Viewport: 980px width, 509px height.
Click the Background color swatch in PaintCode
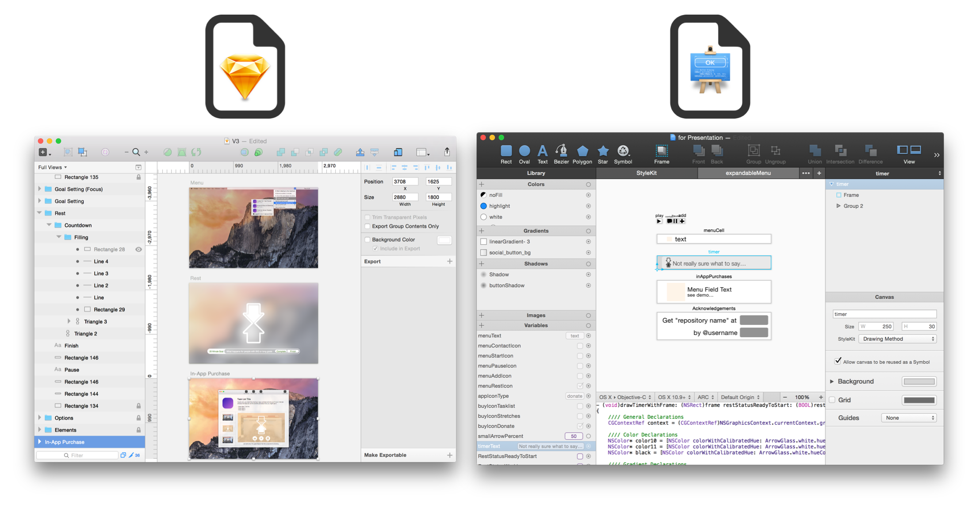click(919, 382)
